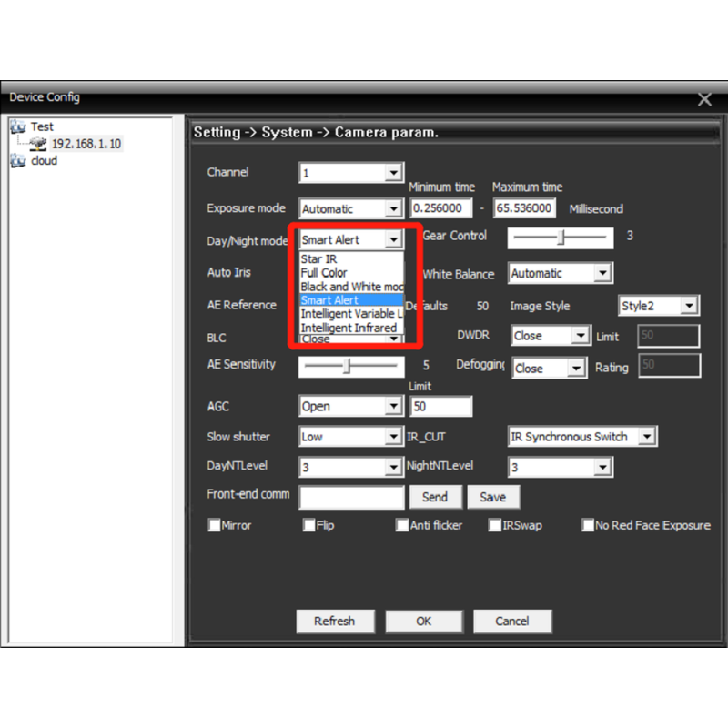
Task: Expand the IR_CUT mode dropdown
Action: (646, 437)
